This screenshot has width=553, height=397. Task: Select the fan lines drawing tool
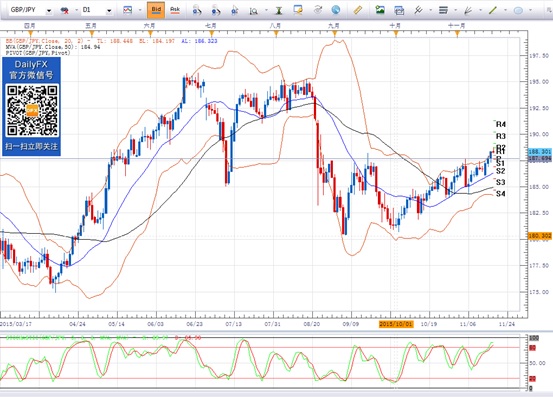468,10
